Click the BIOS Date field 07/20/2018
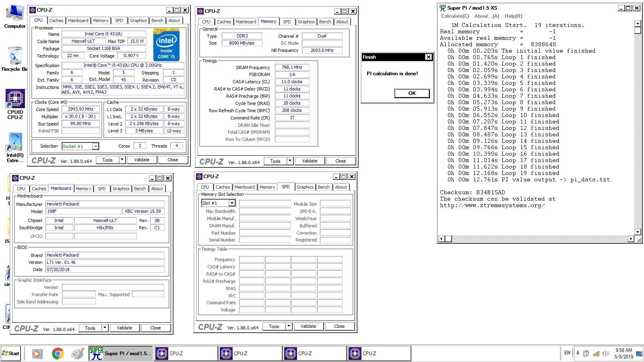Image resolution: width=644 pixels, height=362 pixels. tap(105, 269)
